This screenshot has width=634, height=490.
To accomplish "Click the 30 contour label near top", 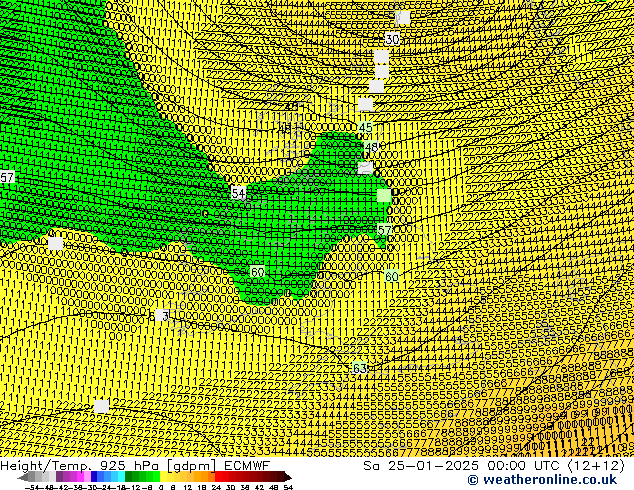I will click(392, 39).
